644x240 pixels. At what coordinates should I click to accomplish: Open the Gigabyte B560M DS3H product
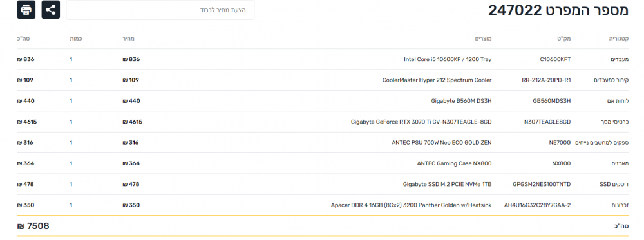point(461,101)
